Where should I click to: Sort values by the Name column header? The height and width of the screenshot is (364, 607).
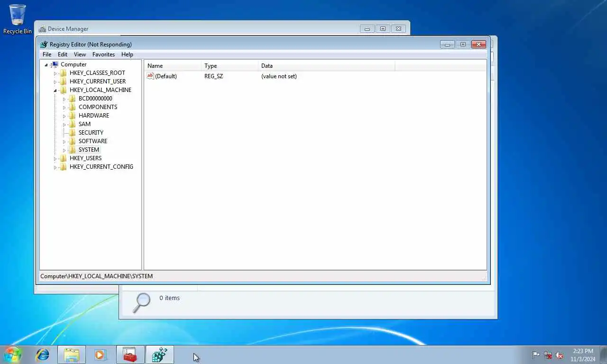coord(173,66)
